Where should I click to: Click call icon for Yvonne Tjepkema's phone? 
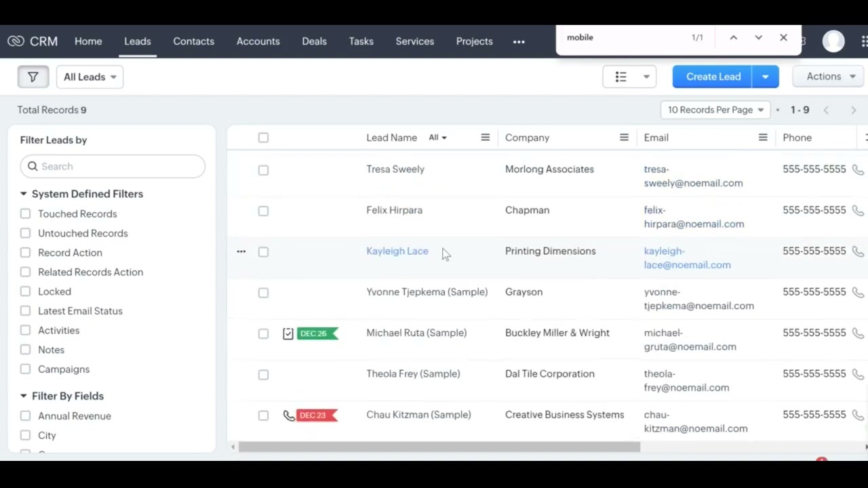858,293
